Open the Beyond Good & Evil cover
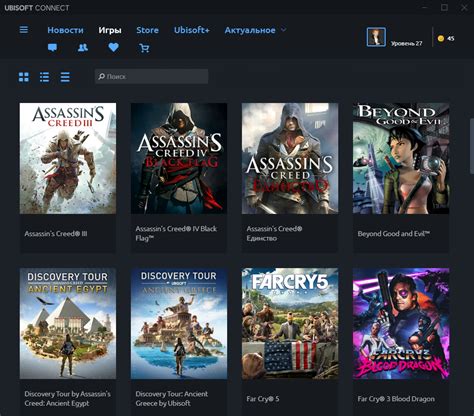Screen dimensions: 474x416 (401, 158)
